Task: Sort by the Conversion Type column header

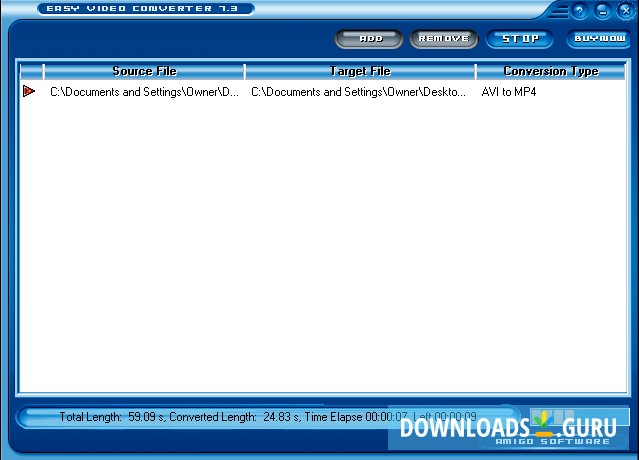Action: point(551,71)
